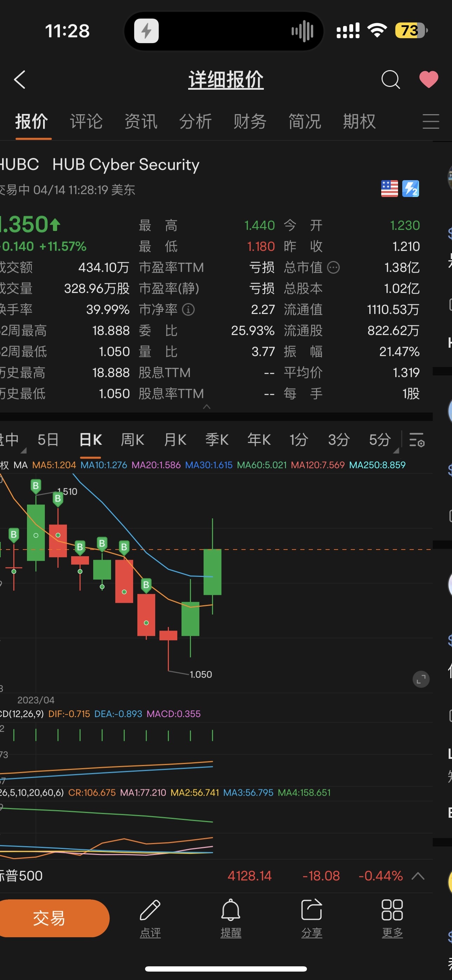Open the market cap ellipsis info icon
Viewport: 452px width, 980px height.
(x=333, y=267)
